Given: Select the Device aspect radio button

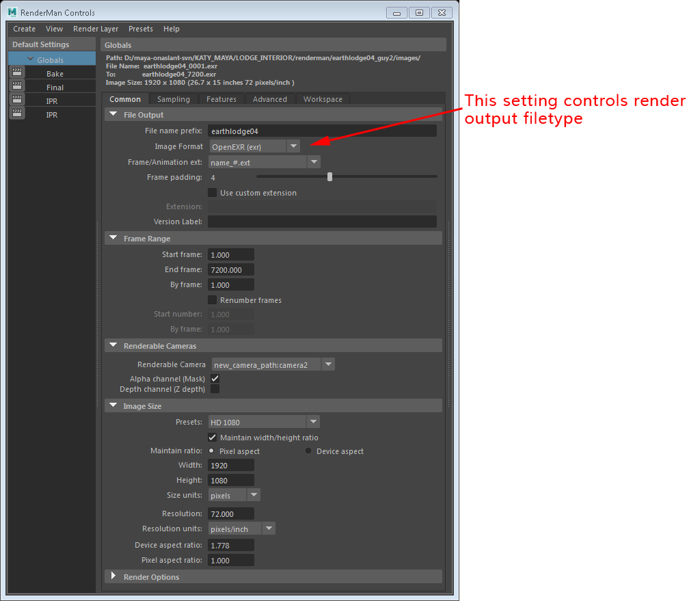Looking at the screenshot, I should [x=308, y=451].
